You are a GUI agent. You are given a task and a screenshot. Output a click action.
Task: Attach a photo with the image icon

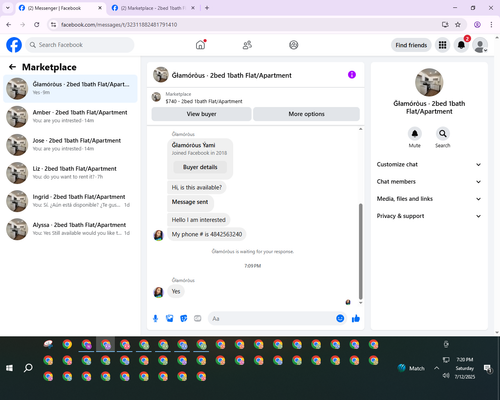169,319
